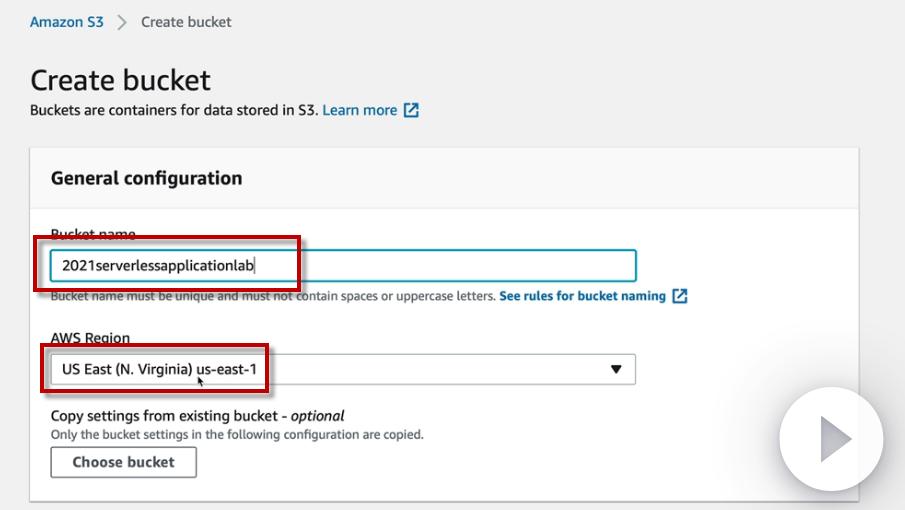Image resolution: width=905 pixels, height=510 pixels.
Task: Click the bucket name uniqueness hint text
Action: click(x=272, y=296)
